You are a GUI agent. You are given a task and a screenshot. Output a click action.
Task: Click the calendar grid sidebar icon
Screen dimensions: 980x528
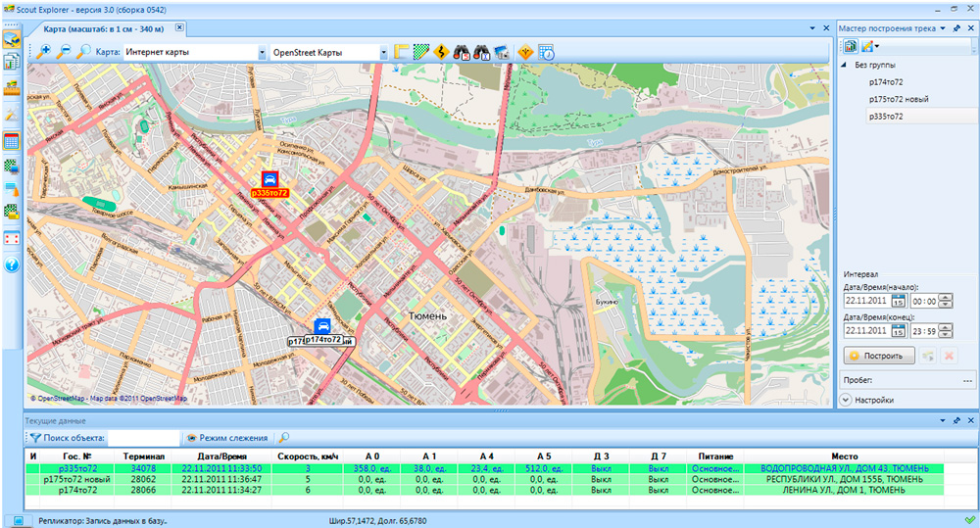(11, 141)
